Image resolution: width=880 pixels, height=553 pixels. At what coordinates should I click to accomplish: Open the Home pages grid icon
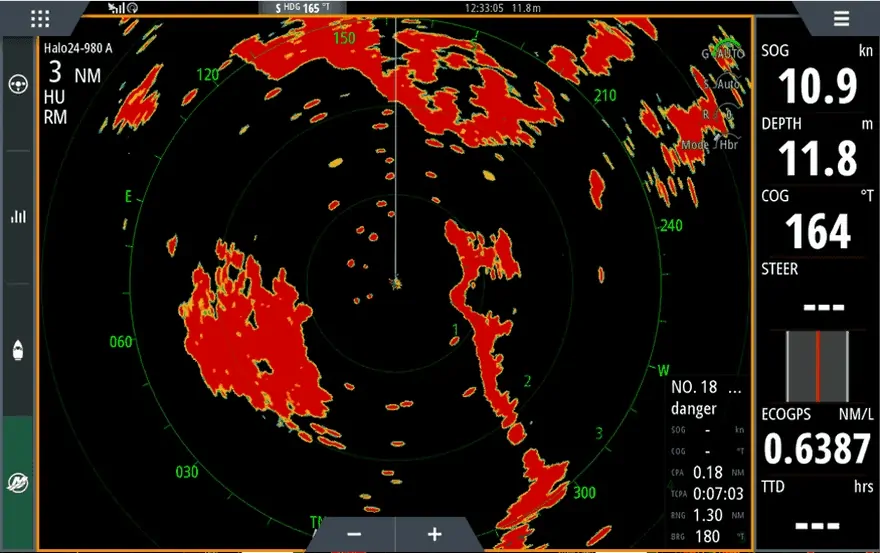point(40,18)
